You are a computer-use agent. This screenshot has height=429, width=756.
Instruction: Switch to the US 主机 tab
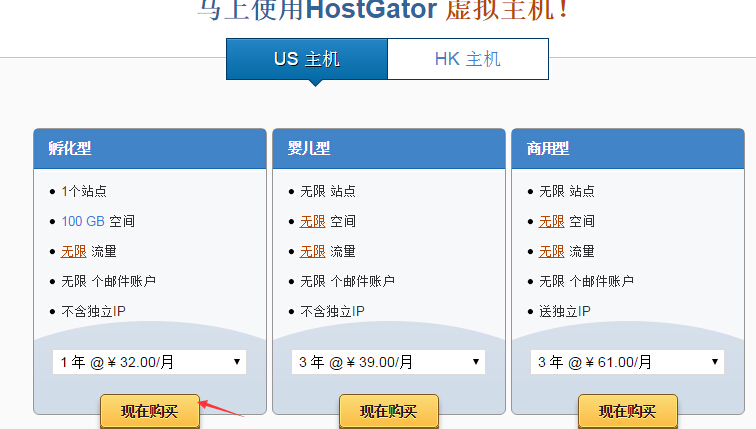[307, 59]
